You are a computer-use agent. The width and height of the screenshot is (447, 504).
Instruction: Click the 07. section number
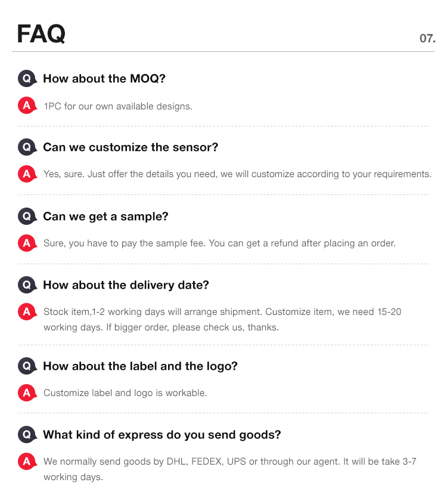coord(427,39)
